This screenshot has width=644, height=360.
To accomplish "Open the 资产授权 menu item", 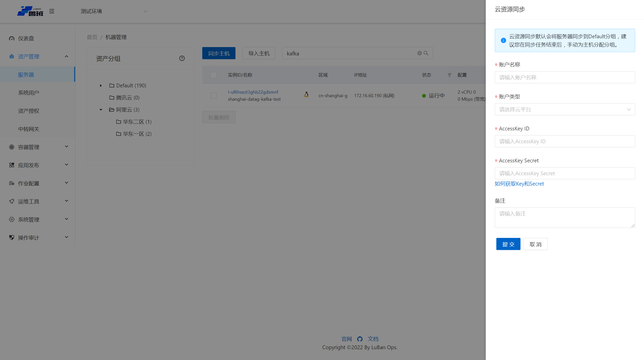I will click(38, 111).
